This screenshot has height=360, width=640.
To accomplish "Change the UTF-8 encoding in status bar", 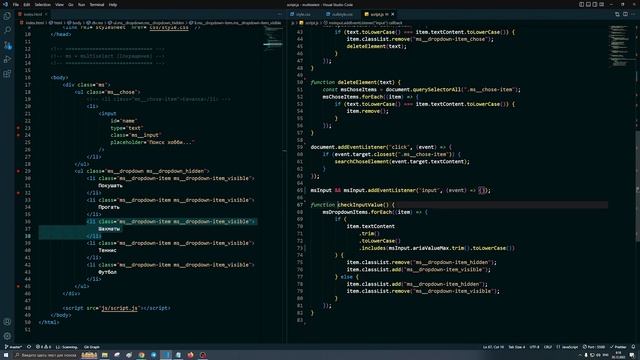I will (x=534, y=347).
